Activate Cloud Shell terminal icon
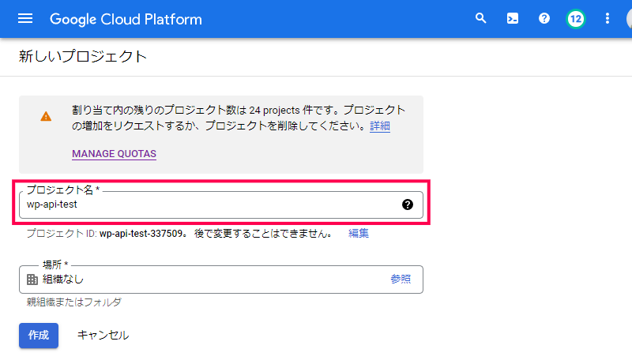Viewport: 632px width, 364px height. [512, 18]
